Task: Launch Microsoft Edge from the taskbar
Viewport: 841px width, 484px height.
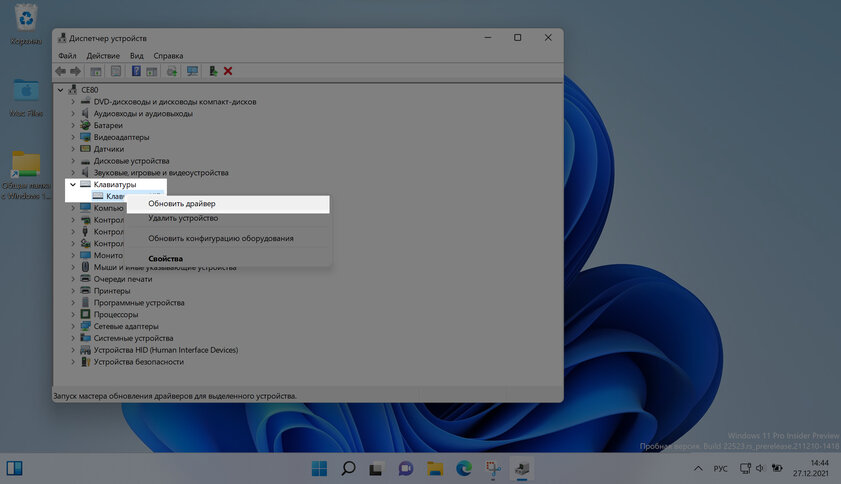Action: [464, 468]
